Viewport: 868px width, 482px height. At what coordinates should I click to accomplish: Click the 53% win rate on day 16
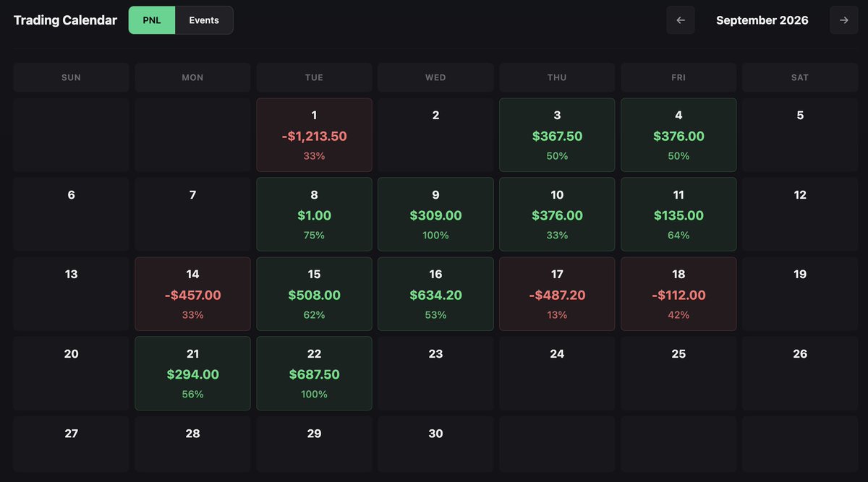coord(435,315)
